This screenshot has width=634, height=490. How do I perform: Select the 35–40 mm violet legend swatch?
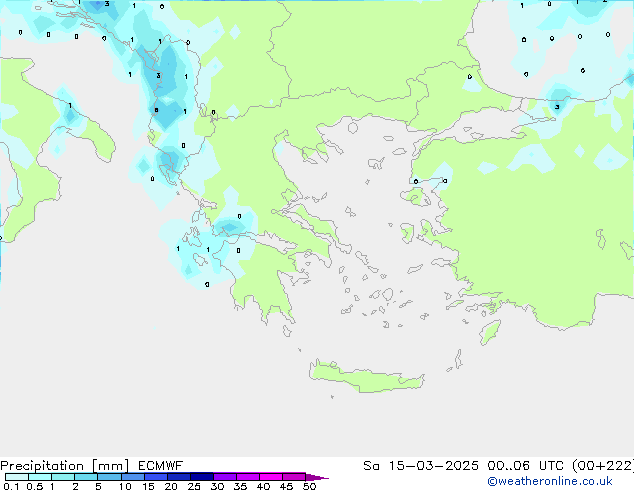tap(247, 477)
